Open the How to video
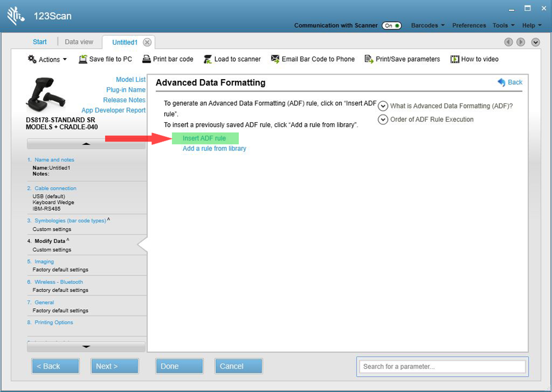 tap(455, 59)
